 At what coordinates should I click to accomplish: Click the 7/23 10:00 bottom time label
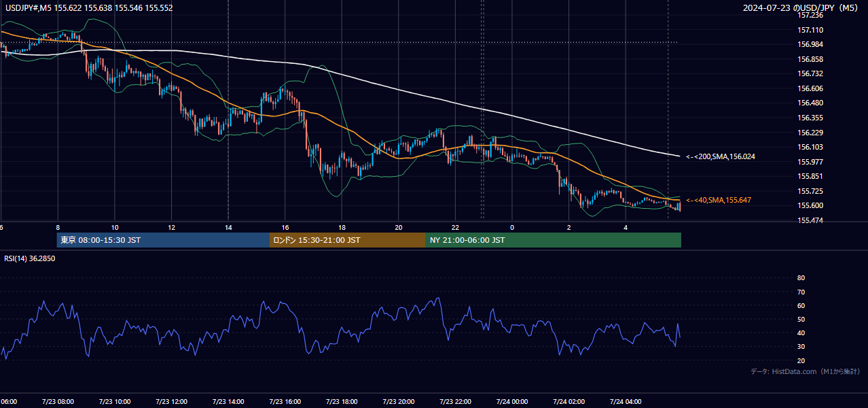(x=114, y=401)
